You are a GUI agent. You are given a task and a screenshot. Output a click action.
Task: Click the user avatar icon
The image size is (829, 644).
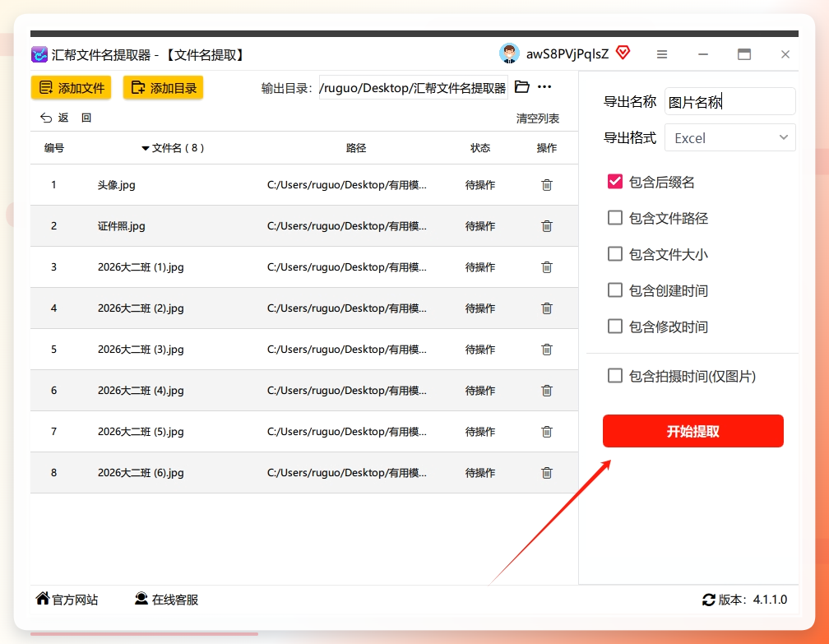pos(509,53)
